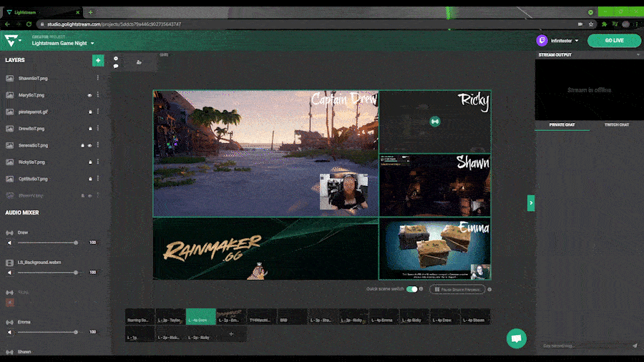Screen dimensions: 644x362
Task: Switch to the BRB scene
Action: [x=292, y=317]
